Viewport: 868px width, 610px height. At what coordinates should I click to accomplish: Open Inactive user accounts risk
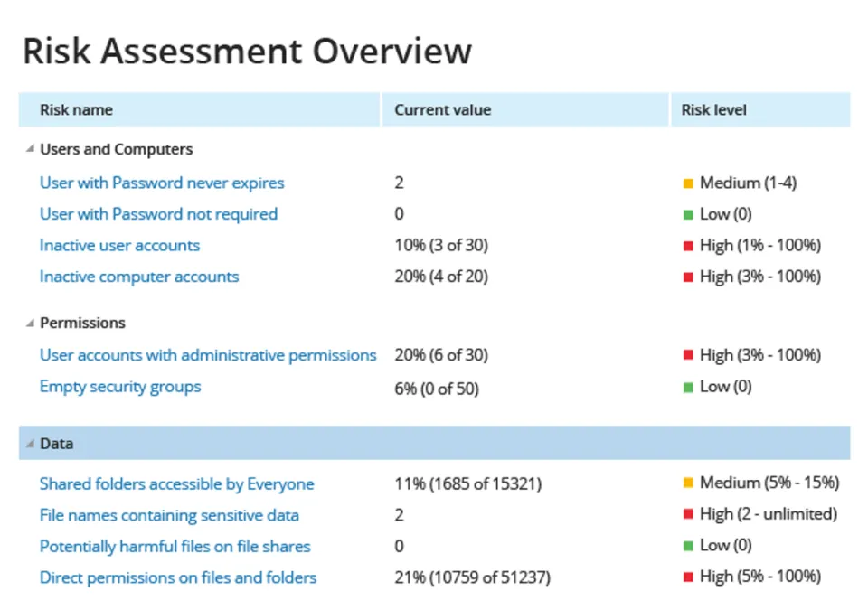coord(119,245)
